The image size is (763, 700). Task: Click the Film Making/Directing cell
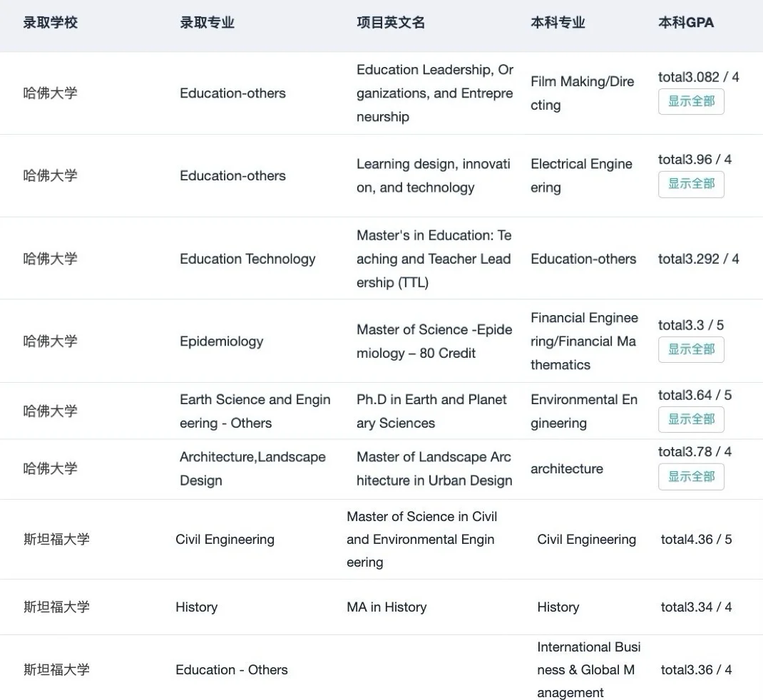(583, 93)
